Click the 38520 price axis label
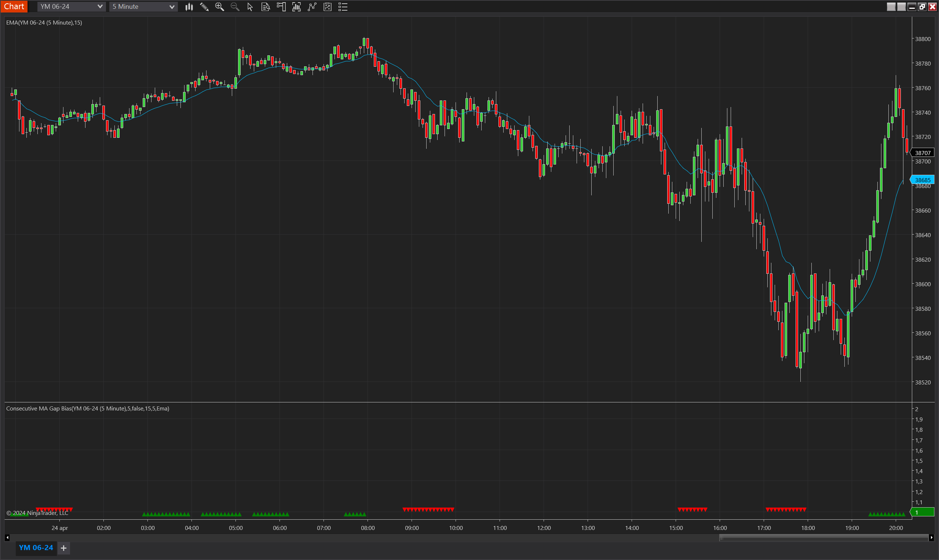The image size is (939, 560). point(923,382)
